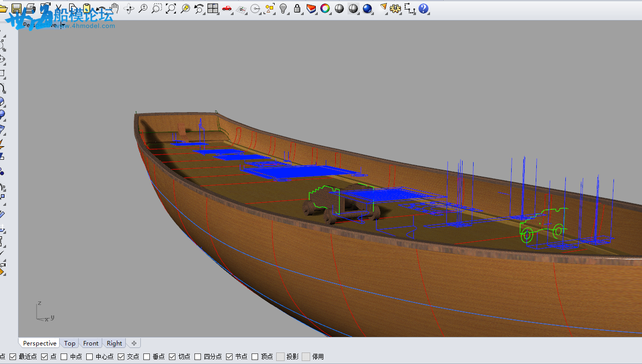The image size is (642, 364).
Task: Select the Pan hand tool
Action: click(x=115, y=8)
